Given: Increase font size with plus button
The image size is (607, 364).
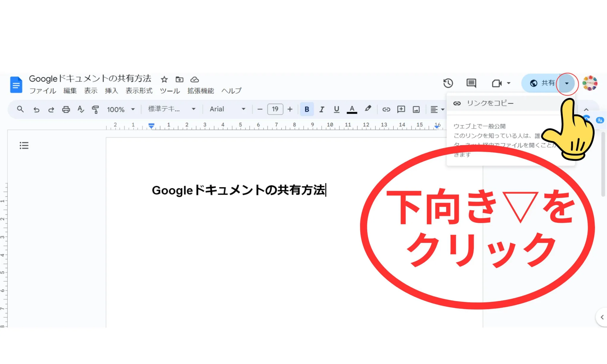Looking at the screenshot, I should tap(290, 109).
